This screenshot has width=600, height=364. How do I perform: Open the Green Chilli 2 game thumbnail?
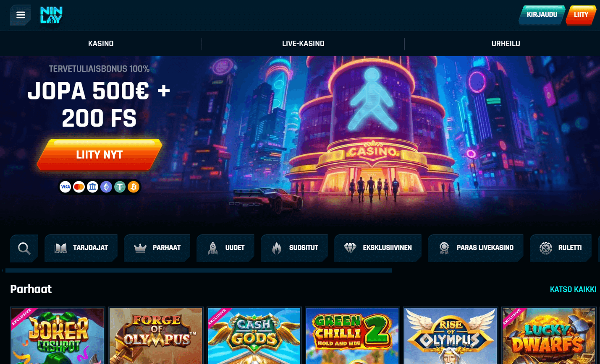click(352, 335)
